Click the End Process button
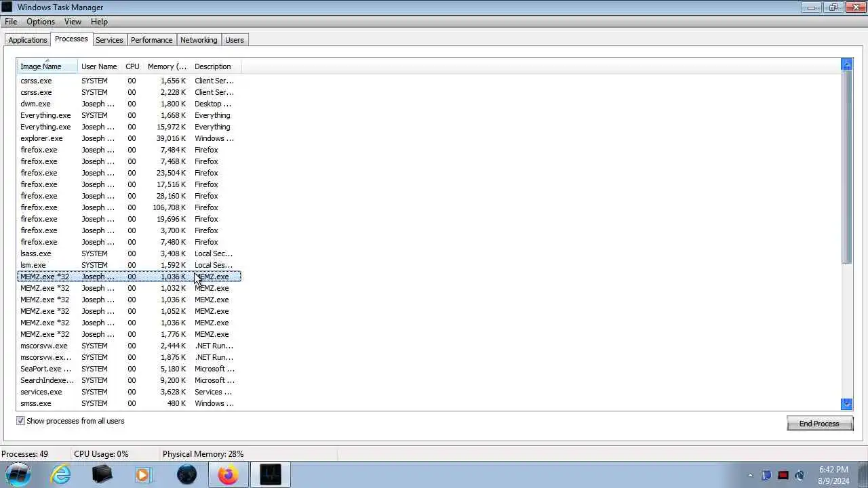 [819, 424]
